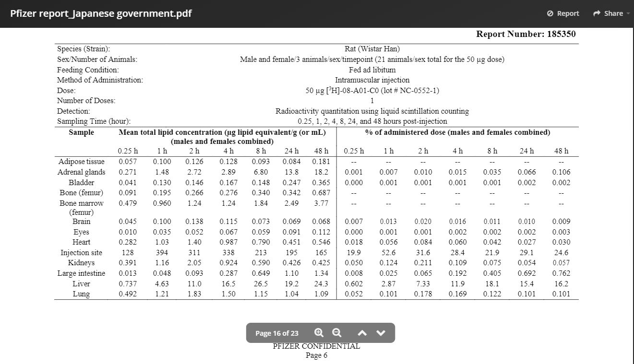
Task: Zoom out of the PDF page
Action: click(x=337, y=333)
